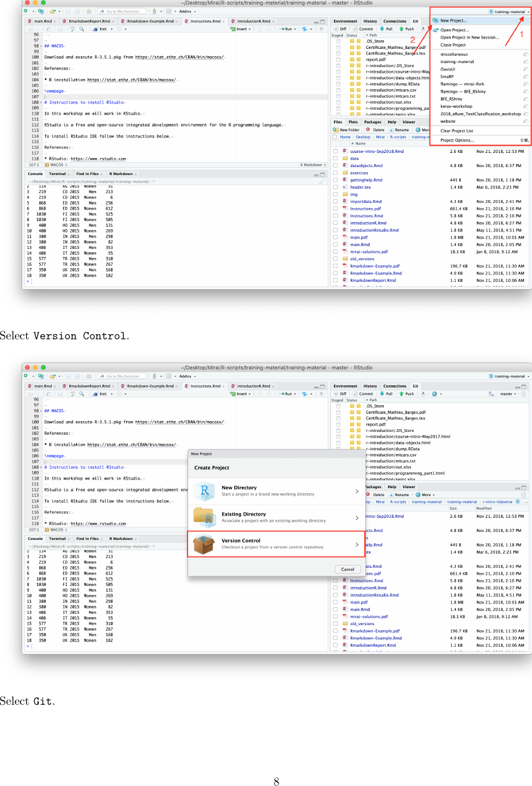Click Delete in upper RStudio Files pane
This screenshot has height=786, width=532.
pos(376,130)
